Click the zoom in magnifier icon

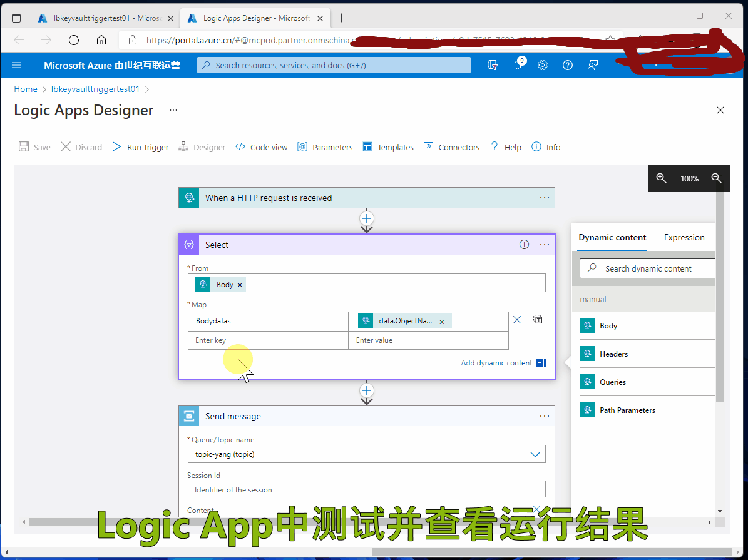coord(661,178)
